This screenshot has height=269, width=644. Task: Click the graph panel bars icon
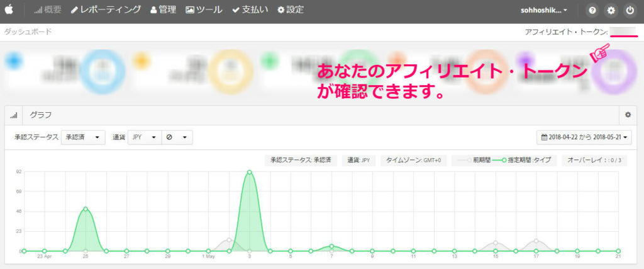(14, 115)
